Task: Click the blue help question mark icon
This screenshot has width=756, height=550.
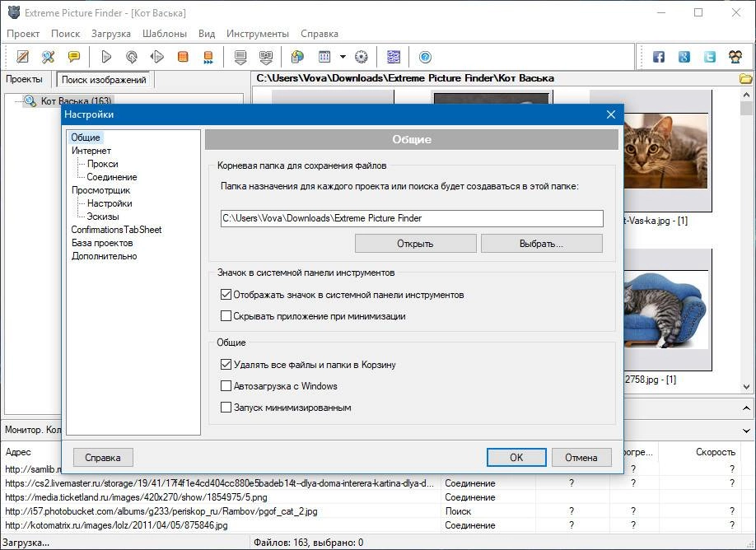Action: [x=425, y=57]
